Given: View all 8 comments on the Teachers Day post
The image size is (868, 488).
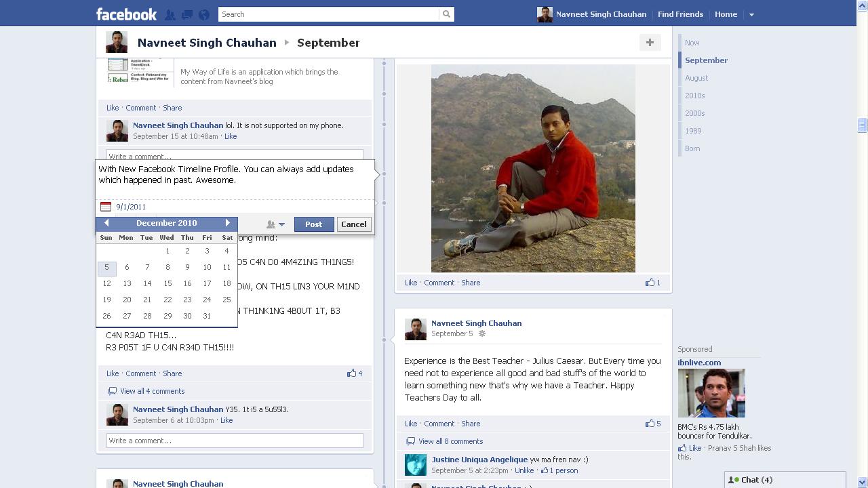Looking at the screenshot, I should (450, 441).
